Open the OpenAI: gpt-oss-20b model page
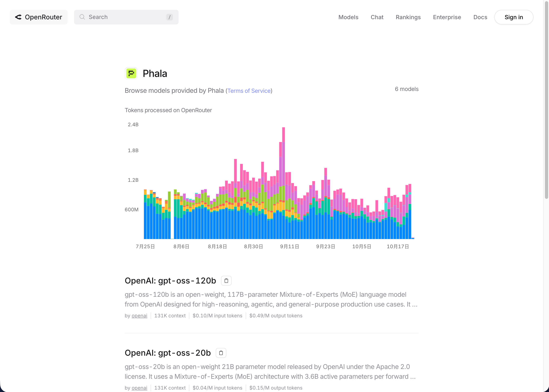The image size is (549, 392). tap(168, 353)
